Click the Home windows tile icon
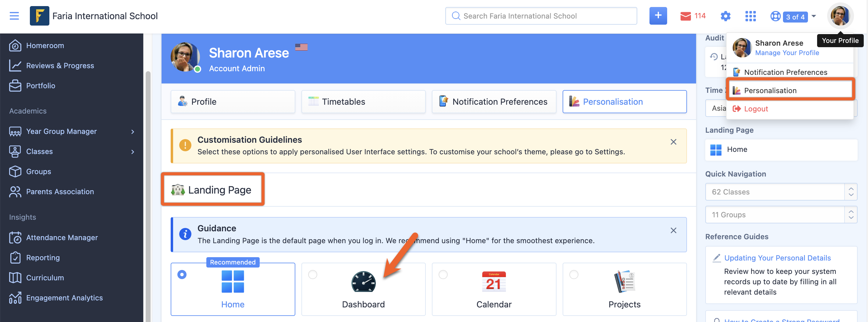The width and height of the screenshot is (868, 322). click(233, 282)
